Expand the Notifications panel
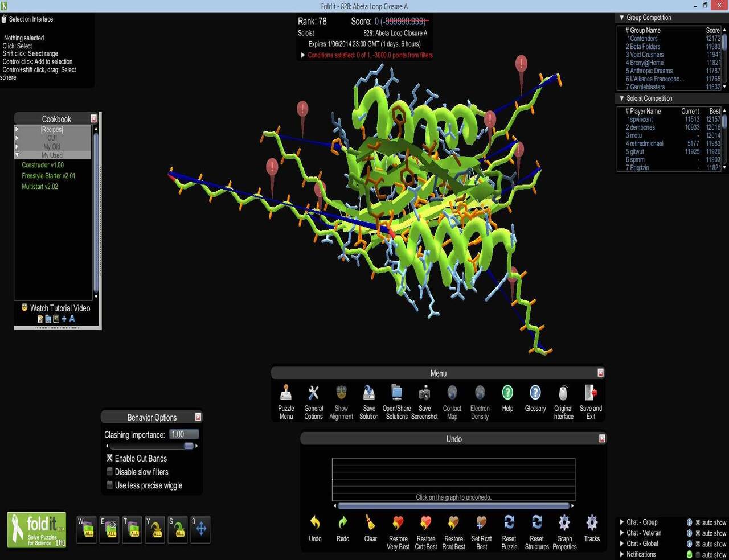The height and width of the screenshot is (560, 729). (622, 554)
